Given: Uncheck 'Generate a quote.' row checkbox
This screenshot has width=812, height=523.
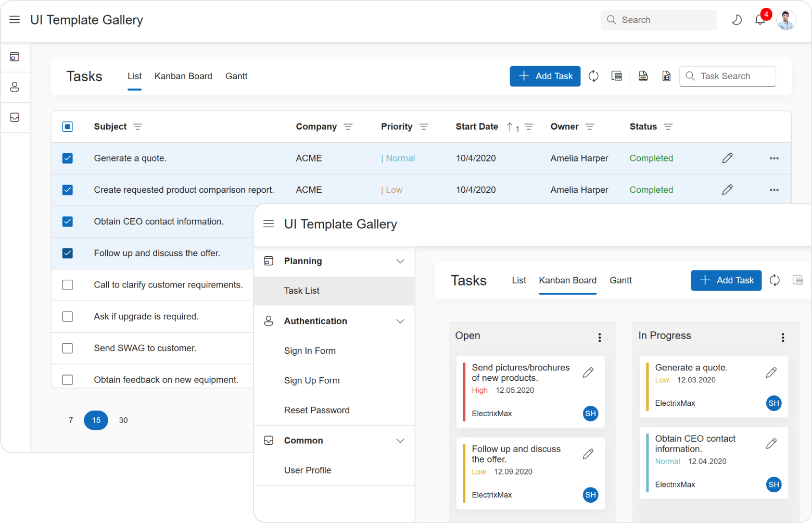Looking at the screenshot, I should (68, 158).
